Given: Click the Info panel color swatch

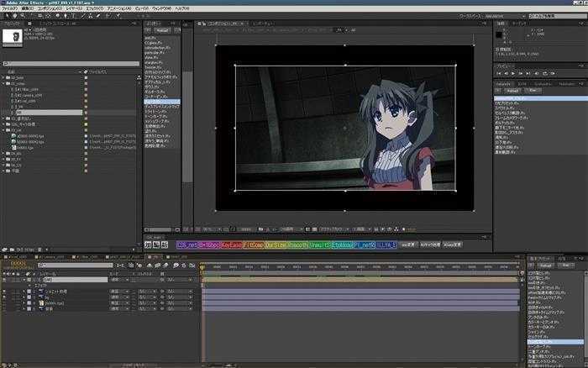Looking at the screenshot, I should 499,35.
